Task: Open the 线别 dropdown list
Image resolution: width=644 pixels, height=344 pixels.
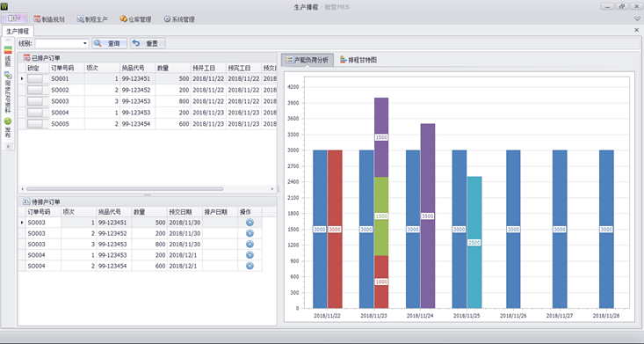Action: click(85, 43)
